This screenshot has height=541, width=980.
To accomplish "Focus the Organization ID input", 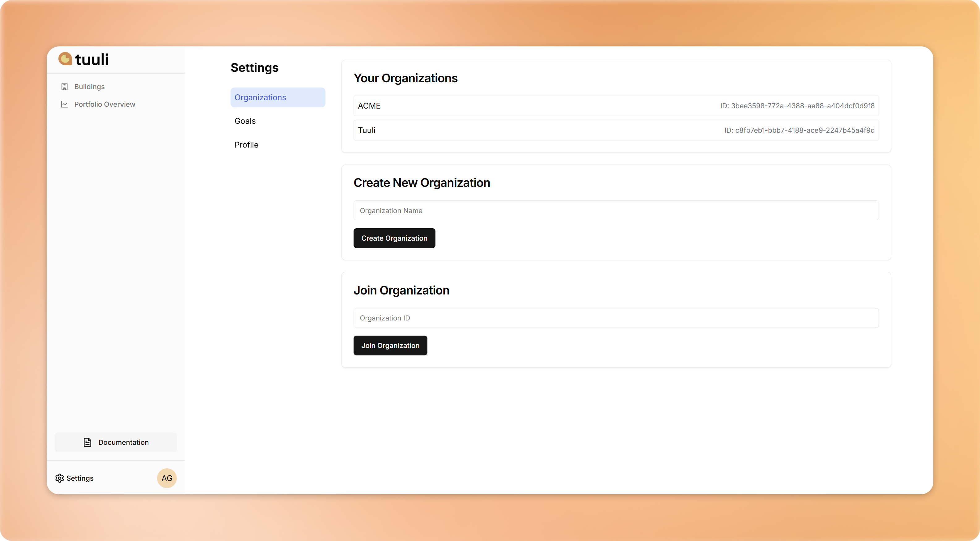I will (x=616, y=318).
